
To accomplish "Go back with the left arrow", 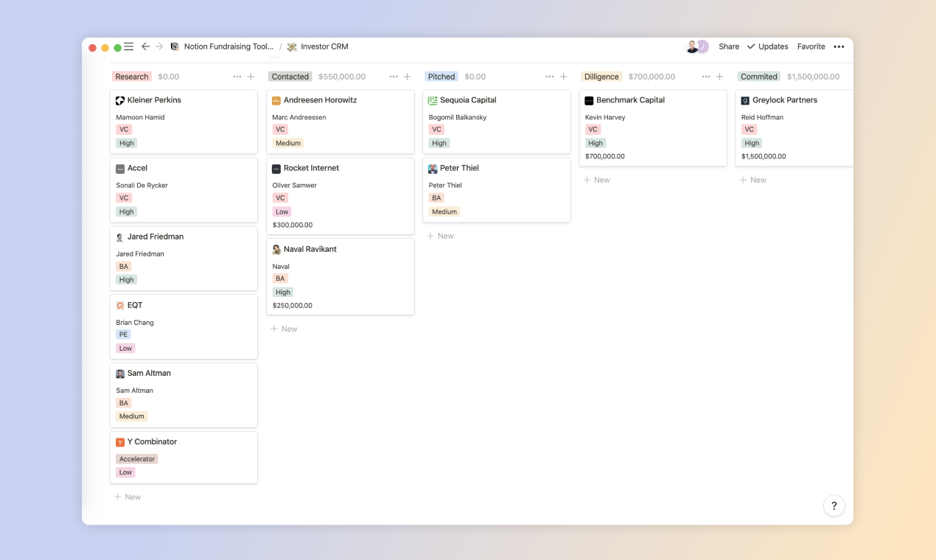I will point(145,46).
